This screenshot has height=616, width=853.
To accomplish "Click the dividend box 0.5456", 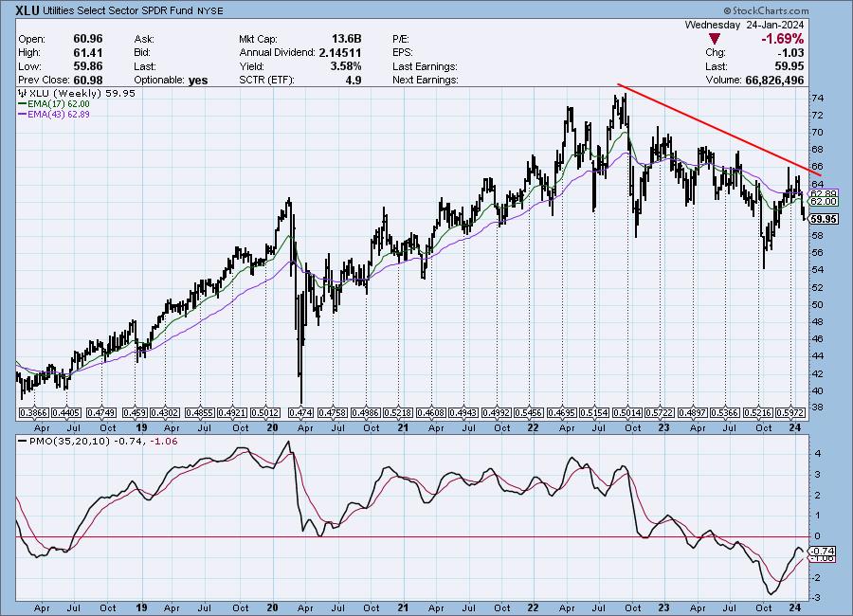I will (x=530, y=413).
